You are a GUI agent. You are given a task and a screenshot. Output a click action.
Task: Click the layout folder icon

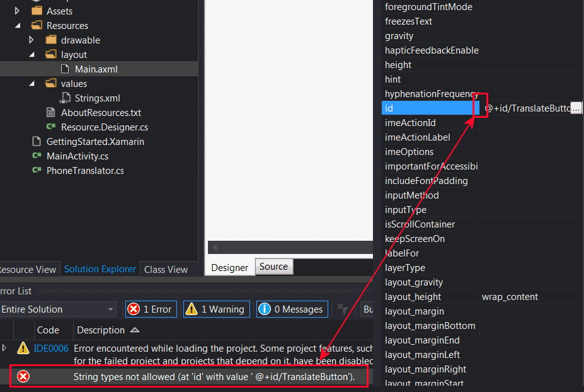[x=51, y=54]
